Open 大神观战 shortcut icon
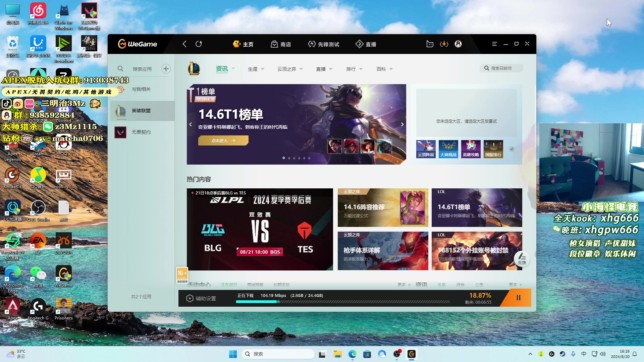This screenshot has height=362, width=644. 448,149
